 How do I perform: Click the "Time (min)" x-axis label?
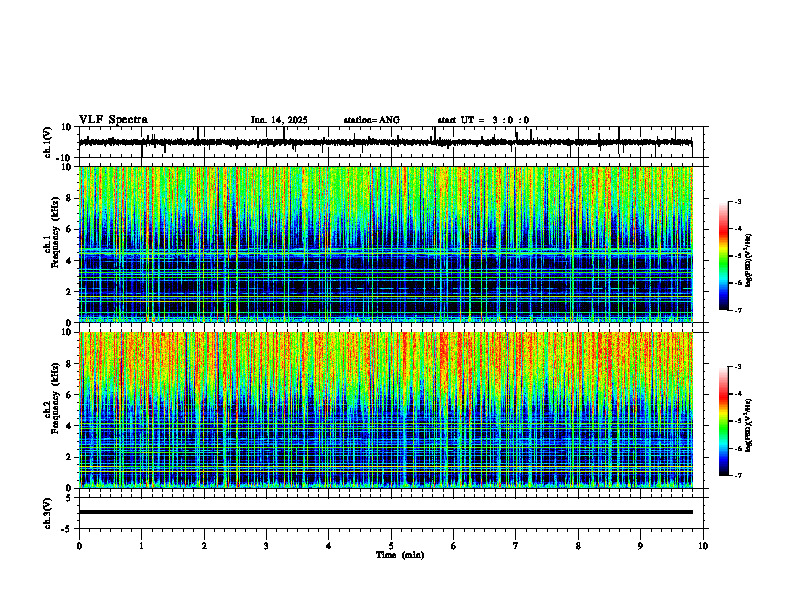(400, 555)
